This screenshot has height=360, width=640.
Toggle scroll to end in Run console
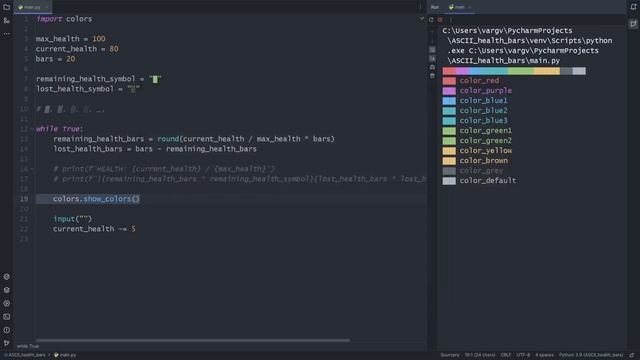tap(432, 58)
